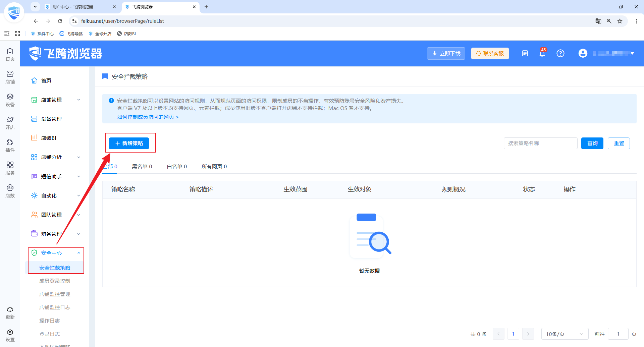Open 店铺监控日志 submenu item
The width and height of the screenshot is (644, 347).
click(x=55, y=307)
